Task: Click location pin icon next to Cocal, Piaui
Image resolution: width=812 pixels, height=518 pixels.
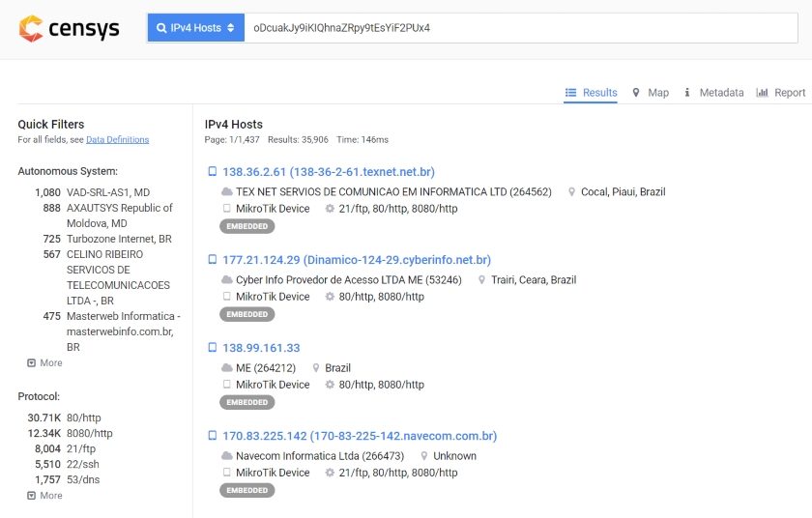Action: [571, 192]
